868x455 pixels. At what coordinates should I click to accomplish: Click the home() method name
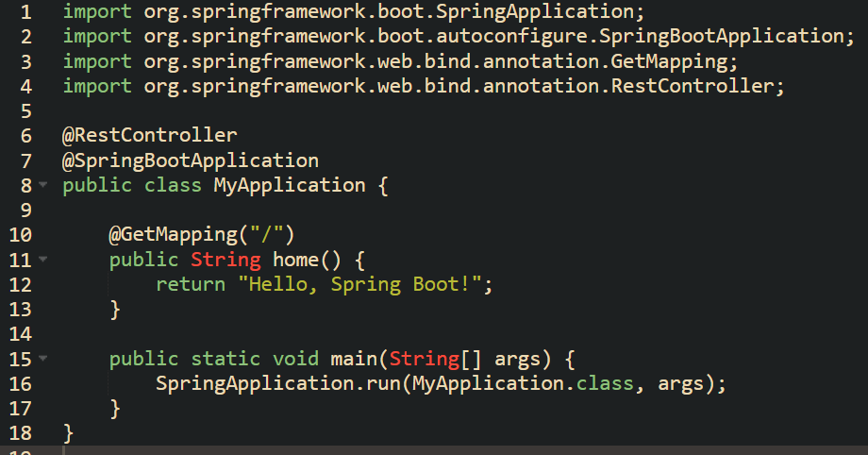pos(307,260)
